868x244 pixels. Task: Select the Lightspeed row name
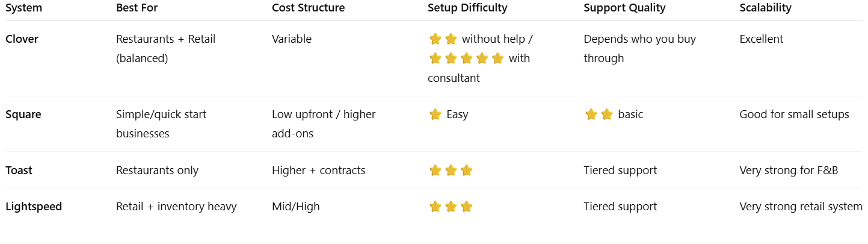tap(34, 207)
